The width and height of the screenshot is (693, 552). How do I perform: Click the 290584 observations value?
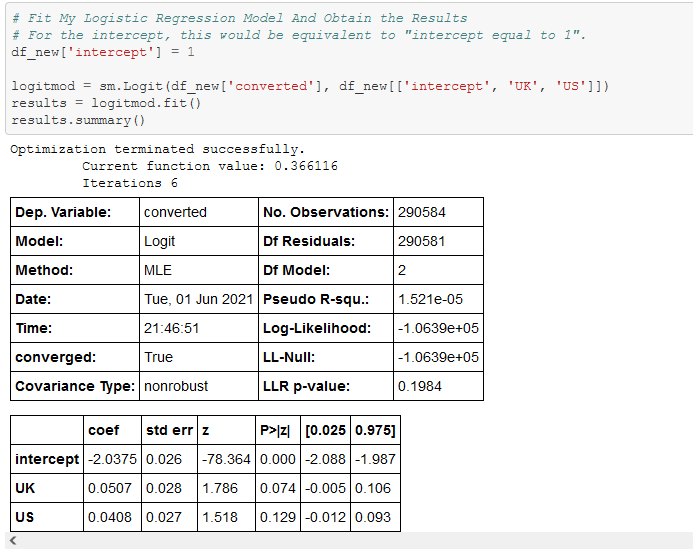pos(438,212)
